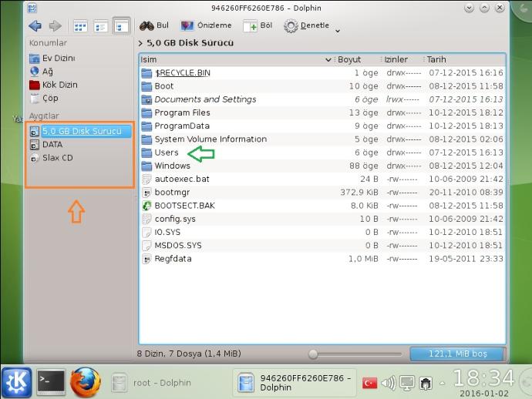The width and height of the screenshot is (532, 399).
Task: Open Ev Dizini in places panel
Action: (52, 59)
